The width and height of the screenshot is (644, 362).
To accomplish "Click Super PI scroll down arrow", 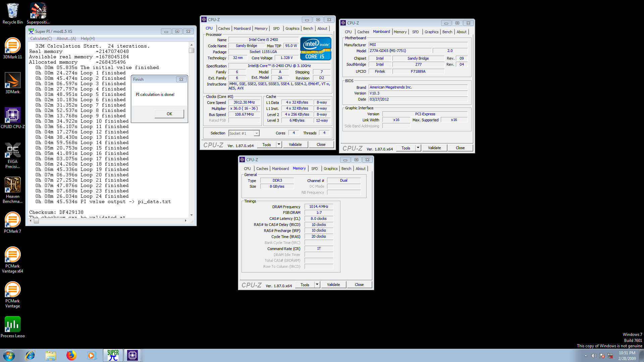I will tap(192, 215).
